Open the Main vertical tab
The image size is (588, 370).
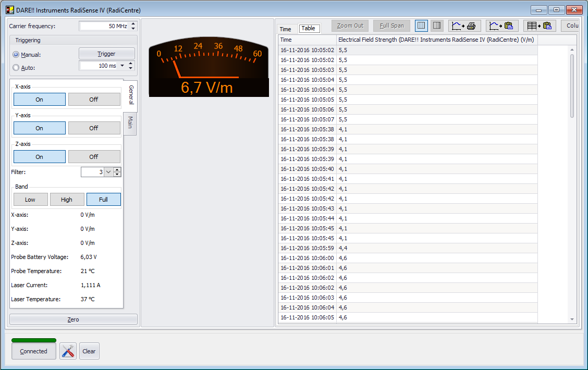[130, 124]
